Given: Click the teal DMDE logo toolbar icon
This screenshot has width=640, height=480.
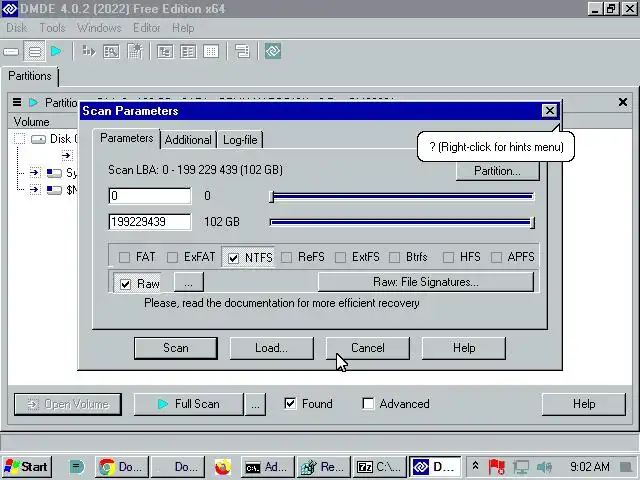Looking at the screenshot, I should tap(273, 51).
